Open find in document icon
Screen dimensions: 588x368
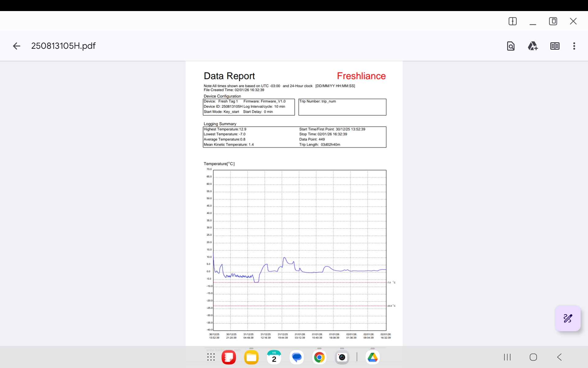pos(511,46)
